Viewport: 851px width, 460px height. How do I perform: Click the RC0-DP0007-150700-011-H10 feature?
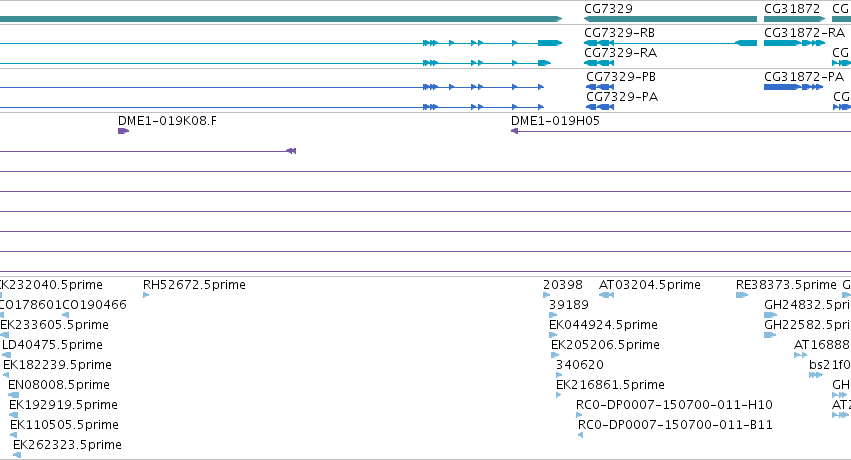[674, 405]
